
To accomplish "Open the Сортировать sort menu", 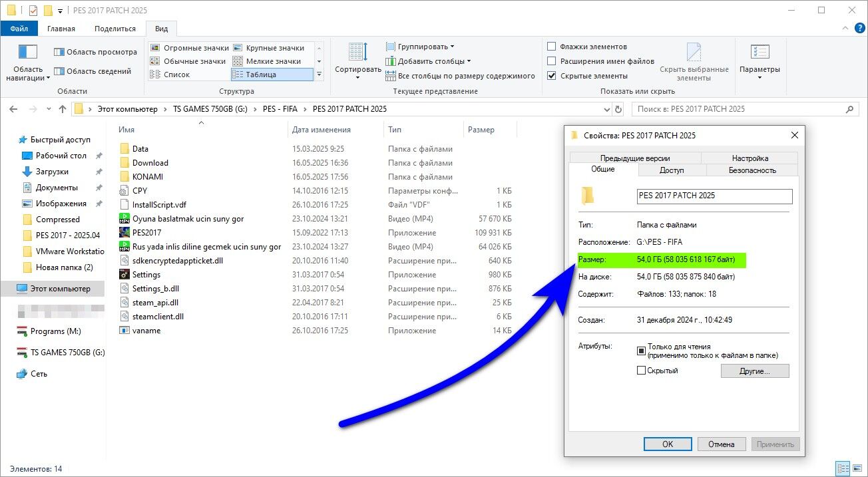I will pos(358,61).
